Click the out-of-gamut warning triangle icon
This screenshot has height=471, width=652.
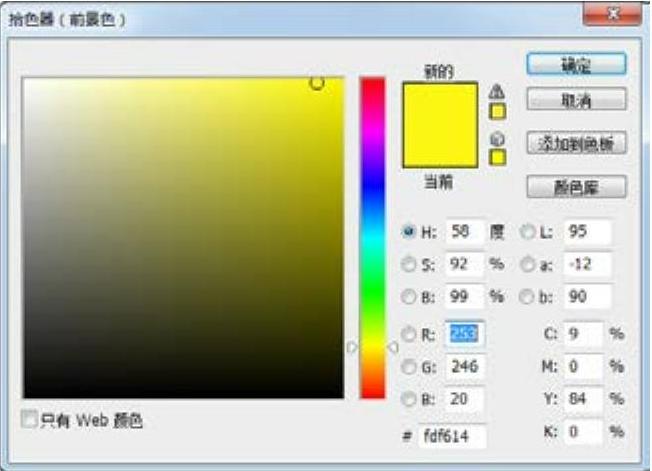[x=497, y=92]
